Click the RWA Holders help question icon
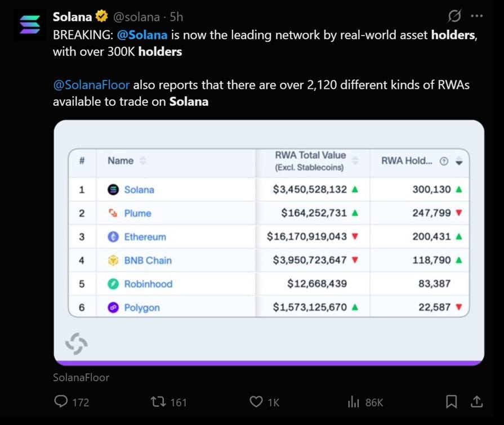This screenshot has height=425, width=504. 444,161
